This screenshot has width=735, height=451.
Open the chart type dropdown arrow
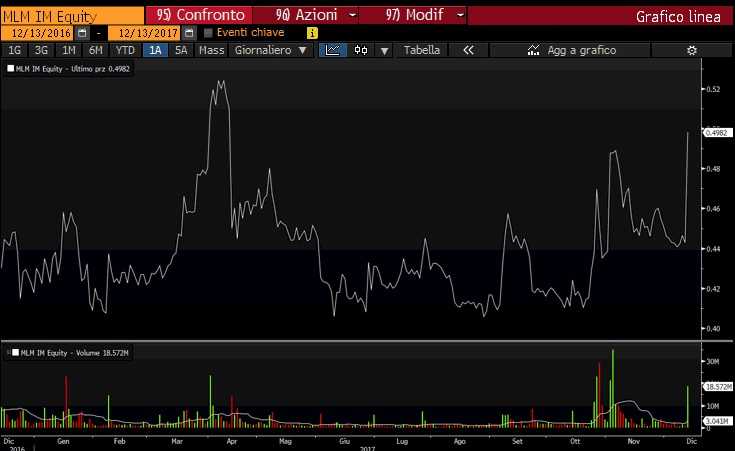(384, 51)
